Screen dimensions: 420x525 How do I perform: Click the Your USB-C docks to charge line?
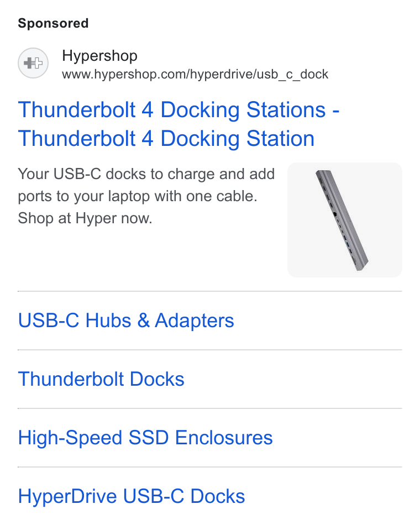[146, 174]
